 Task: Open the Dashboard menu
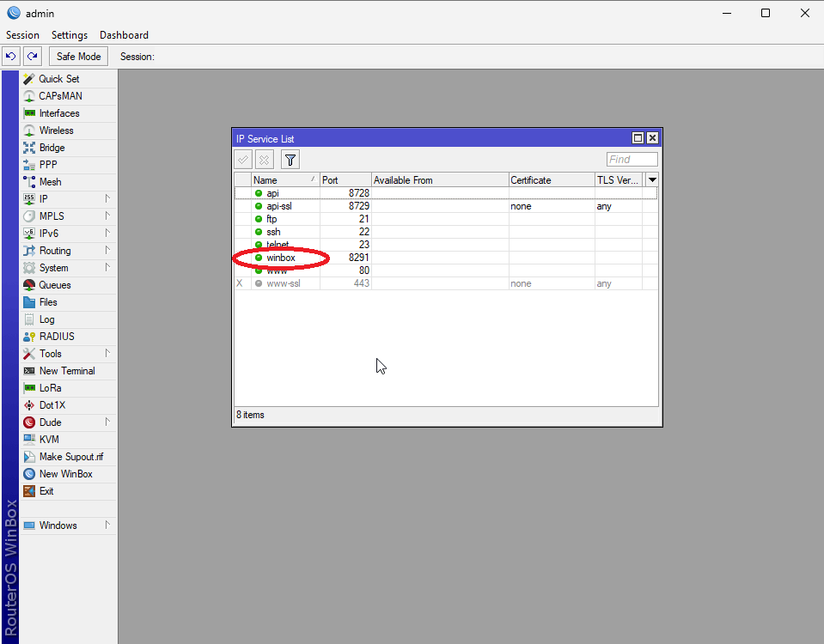pos(124,35)
